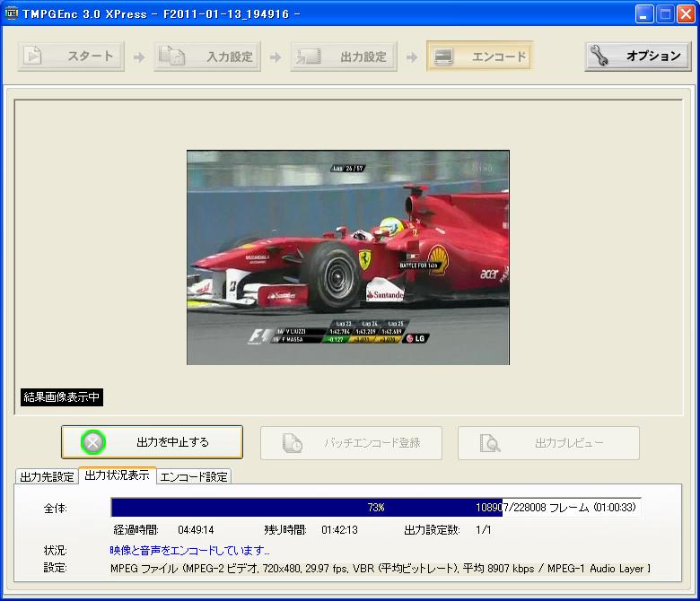Click the 73% overall progress bar
Image resolution: width=700 pixels, height=601 pixels.
pos(375,508)
